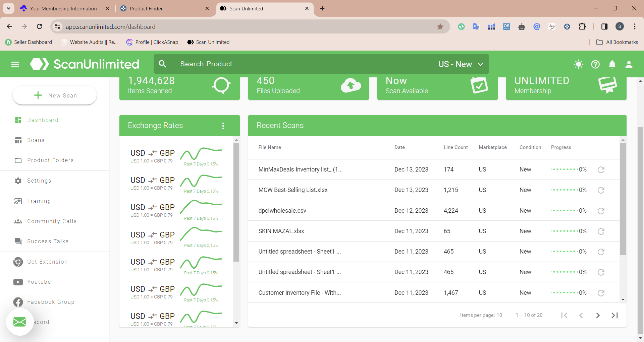Click the MCW Best-Selling List progress indicator
Image resolution: width=644 pixels, height=342 pixels.
564,190
